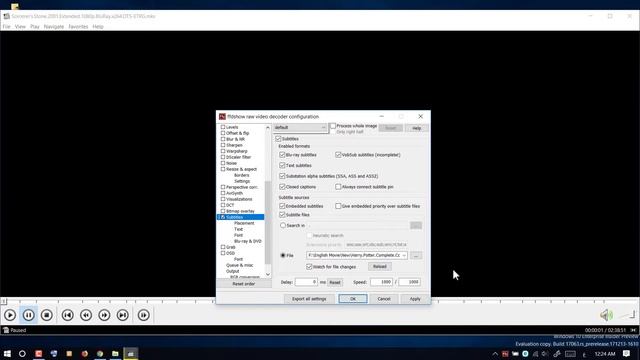The image size is (640, 360).
Task: Enable Give embedded priority over subtitle files
Action: pos(338,206)
